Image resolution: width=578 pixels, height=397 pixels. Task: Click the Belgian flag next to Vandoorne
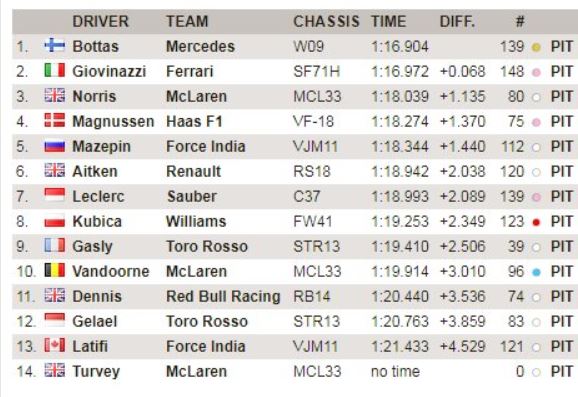(x=55, y=270)
